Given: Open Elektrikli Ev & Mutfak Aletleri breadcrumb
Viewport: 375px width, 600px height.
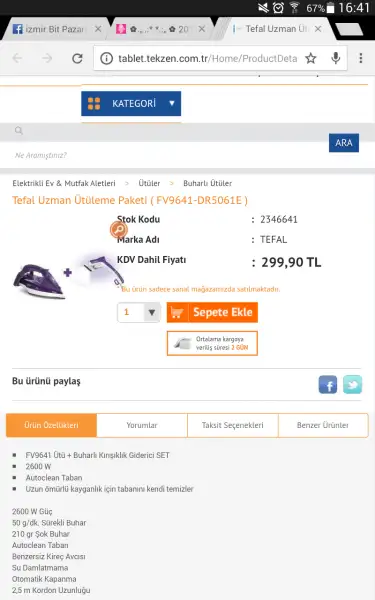Looking at the screenshot, I should pos(64,183).
